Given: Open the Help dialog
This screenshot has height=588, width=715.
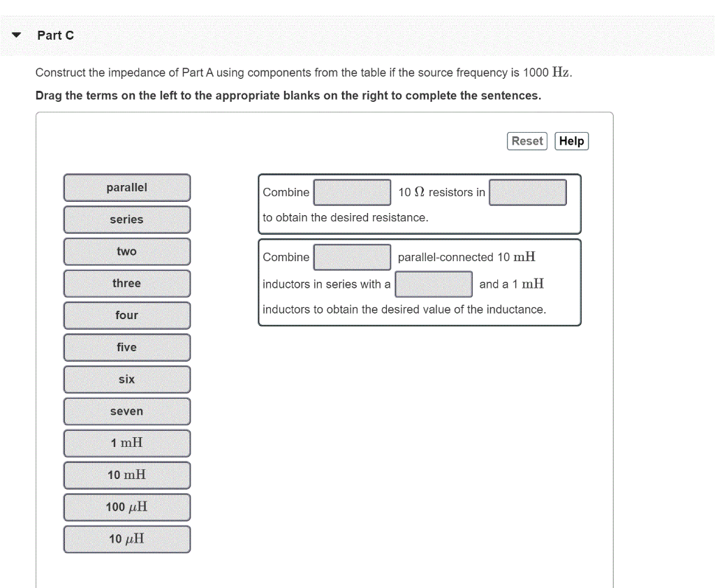Looking at the screenshot, I should [571, 140].
